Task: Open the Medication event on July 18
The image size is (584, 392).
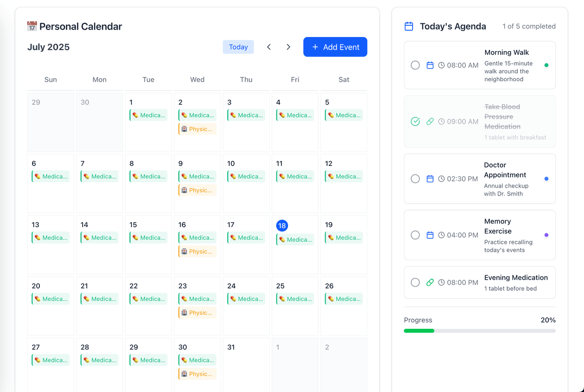Action: (295, 239)
